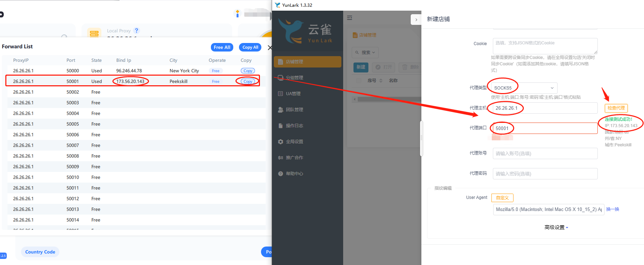Click 操作日志 sidebar file icon
The image size is (644, 265).
click(x=281, y=126)
